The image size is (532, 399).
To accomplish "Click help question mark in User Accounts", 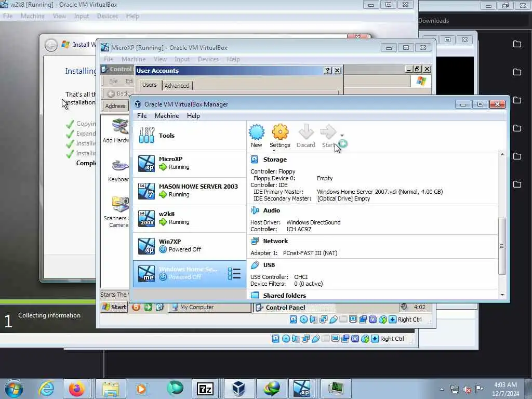I will (x=328, y=71).
